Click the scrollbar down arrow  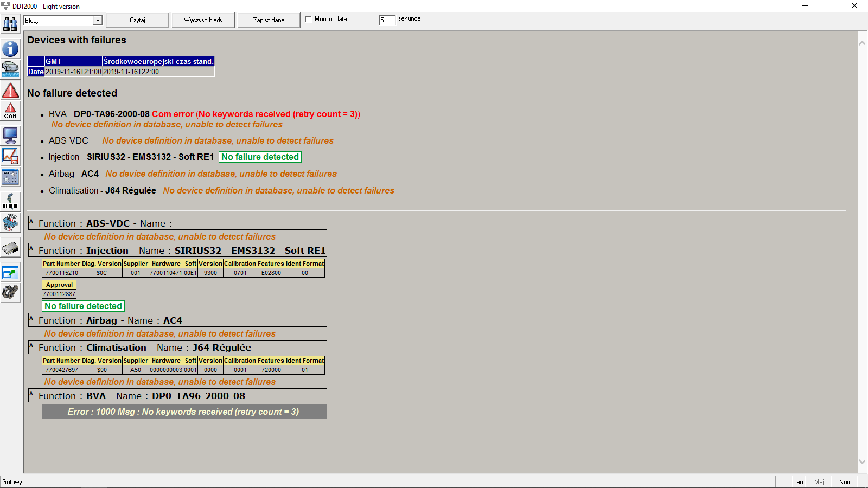(x=862, y=462)
